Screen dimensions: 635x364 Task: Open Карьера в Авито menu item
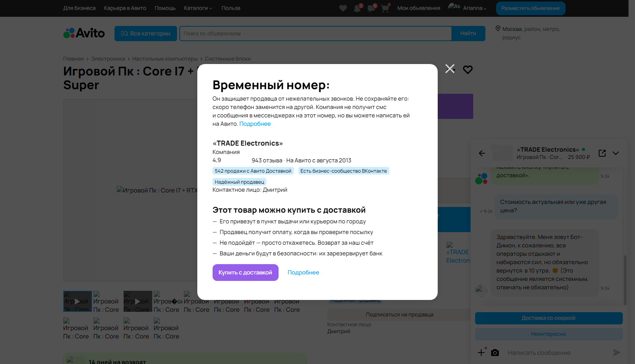click(x=125, y=8)
